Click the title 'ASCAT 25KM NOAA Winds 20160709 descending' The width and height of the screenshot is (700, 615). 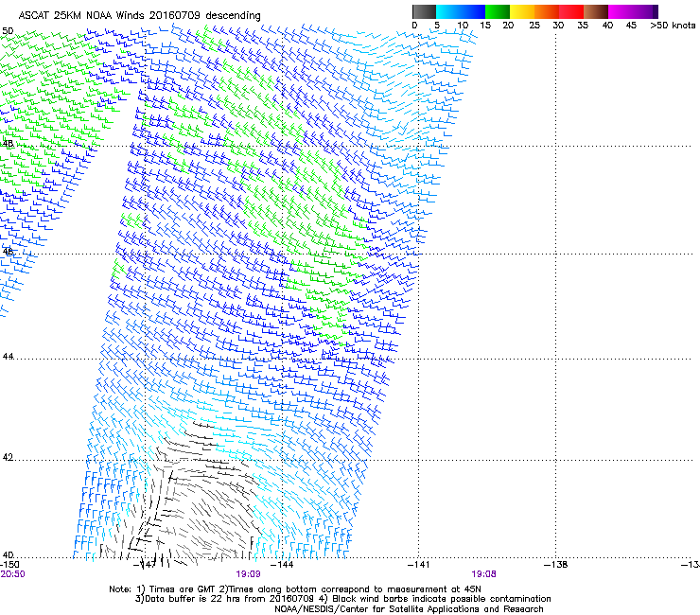[x=140, y=15]
